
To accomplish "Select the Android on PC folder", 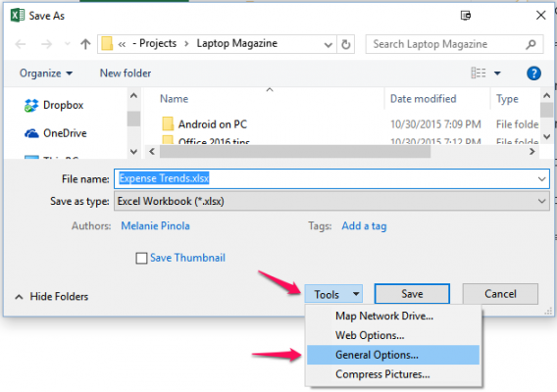I will click(x=204, y=124).
